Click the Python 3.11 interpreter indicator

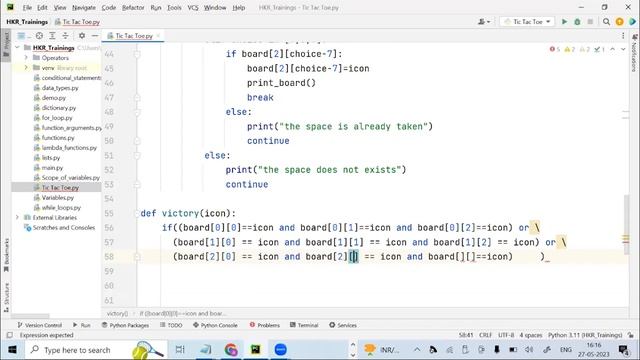tap(585, 335)
